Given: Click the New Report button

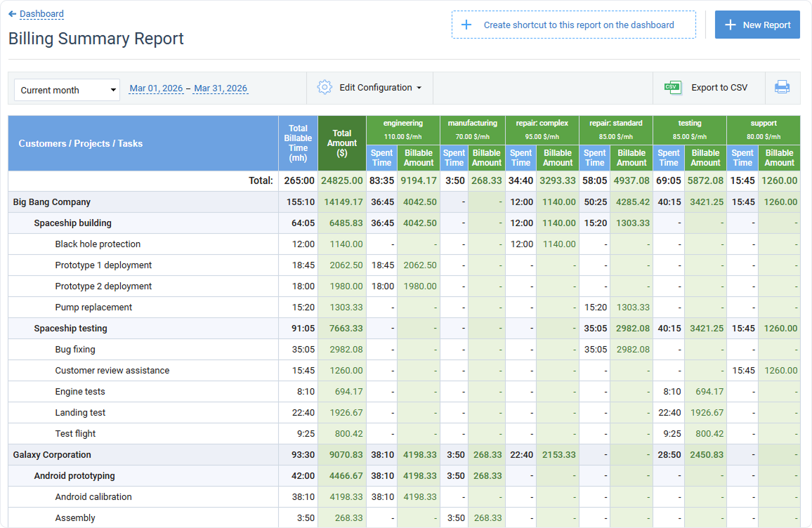Looking at the screenshot, I should pos(757,25).
